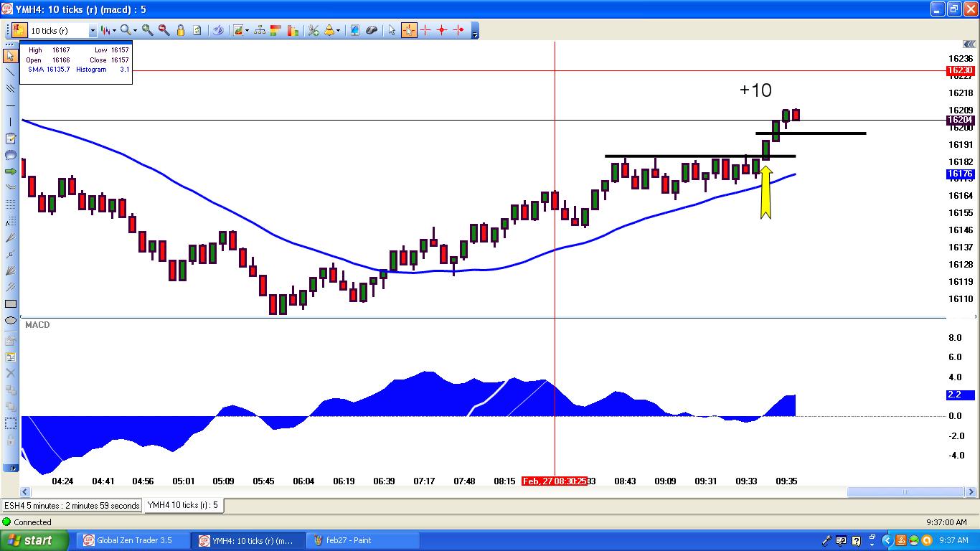Click the horizontal scrollbar thumb
Viewport: 980px width, 551px height.
tap(905, 492)
